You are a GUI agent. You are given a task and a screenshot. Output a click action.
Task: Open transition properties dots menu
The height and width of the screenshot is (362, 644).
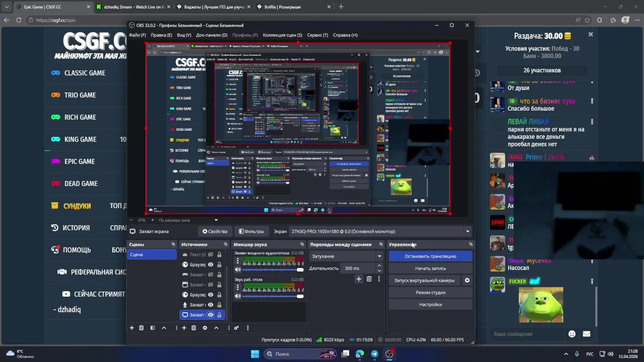[x=379, y=279]
